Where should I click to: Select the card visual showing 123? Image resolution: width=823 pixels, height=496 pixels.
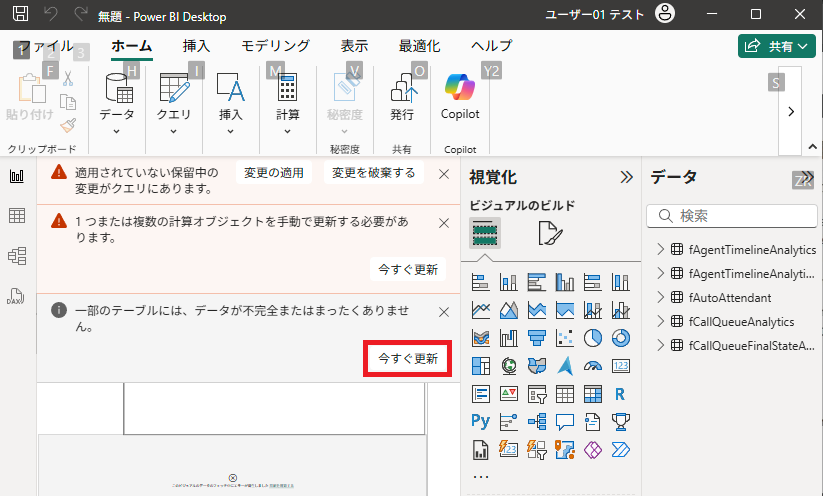click(x=620, y=366)
